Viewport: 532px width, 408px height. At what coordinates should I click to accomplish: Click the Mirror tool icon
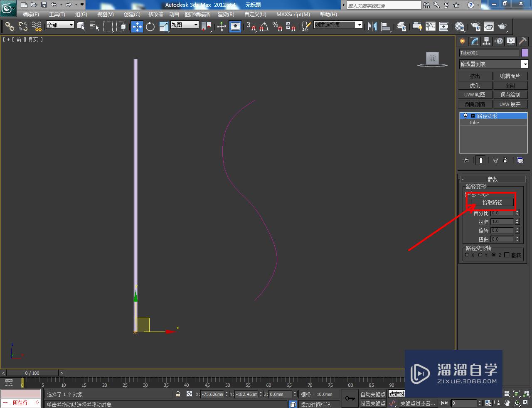tap(372, 27)
